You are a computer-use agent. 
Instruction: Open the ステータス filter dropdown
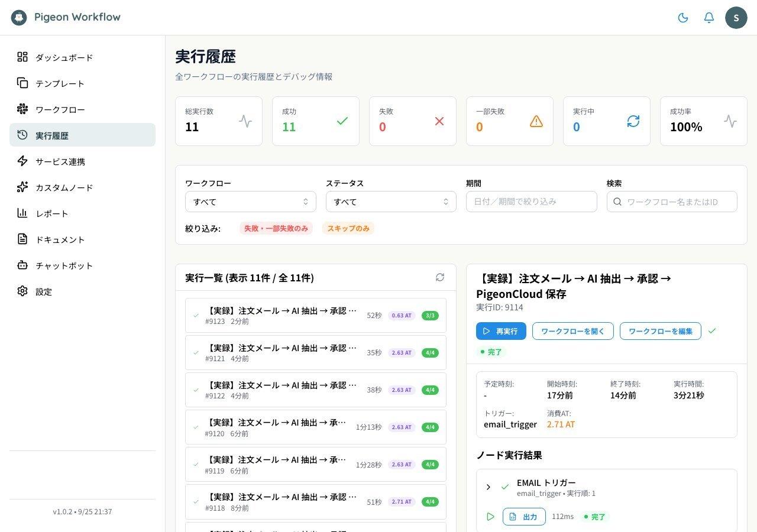[x=391, y=202]
